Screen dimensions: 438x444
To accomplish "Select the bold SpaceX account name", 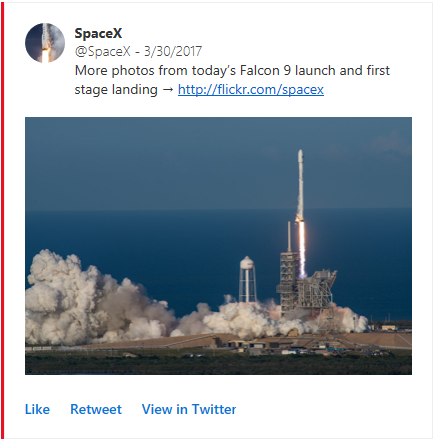I will [x=98, y=33].
